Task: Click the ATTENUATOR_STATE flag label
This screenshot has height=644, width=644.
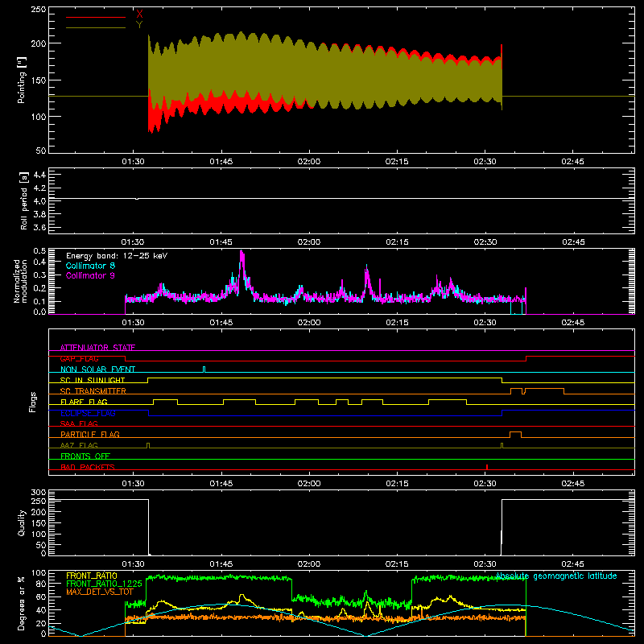Action: click(97, 348)
